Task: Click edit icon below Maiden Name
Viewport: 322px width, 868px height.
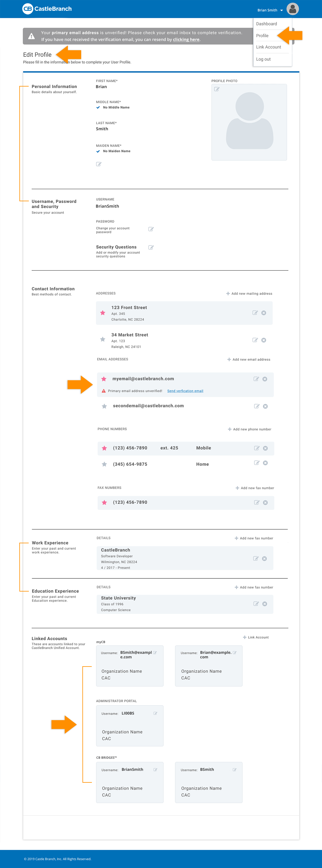Action: [x=99, y=164]
